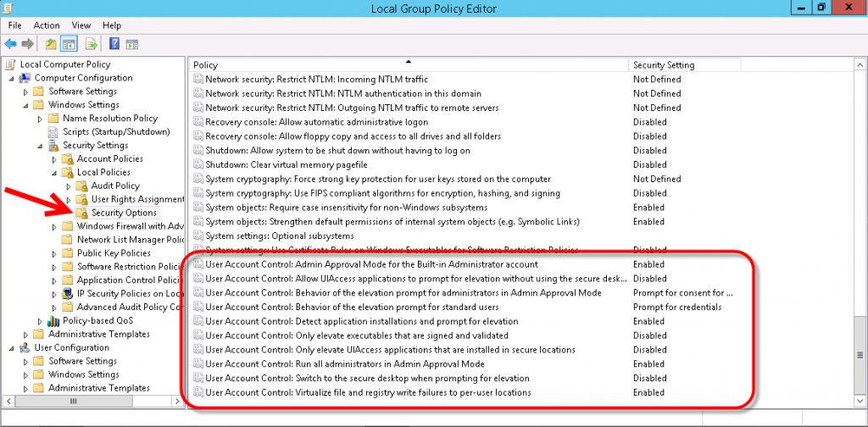868x427 pixels.
Task: Collapse the Security Settings node
Action: click(x=40, y=146)
